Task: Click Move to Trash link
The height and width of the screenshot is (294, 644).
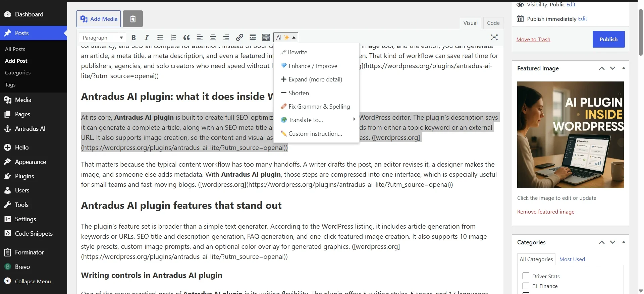Action: pos(533,40)
